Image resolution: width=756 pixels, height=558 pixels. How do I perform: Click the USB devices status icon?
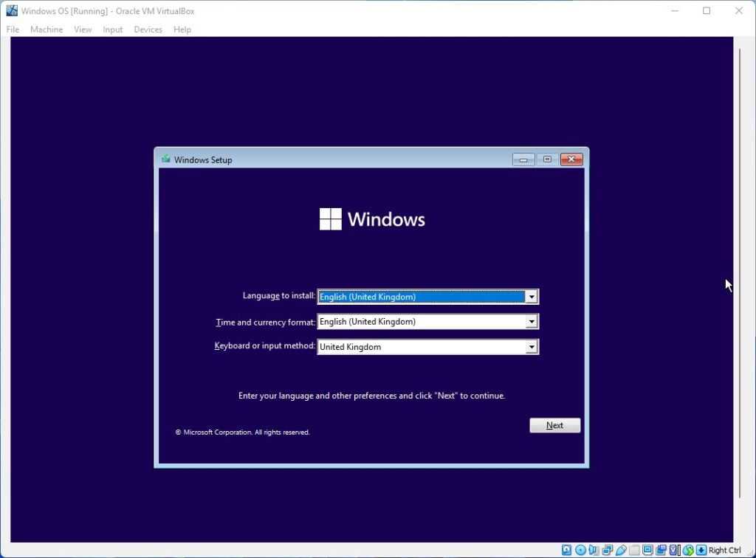tap(621, 550)
